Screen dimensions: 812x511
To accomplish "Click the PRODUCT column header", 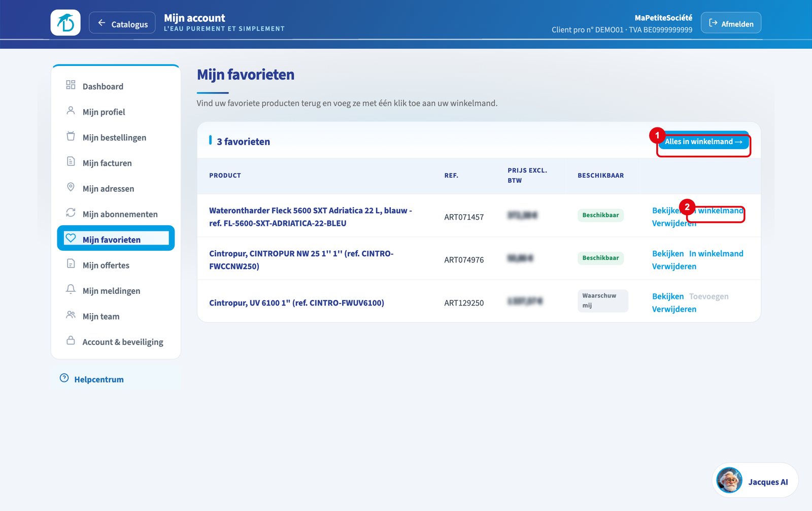I will pos(225,176).
